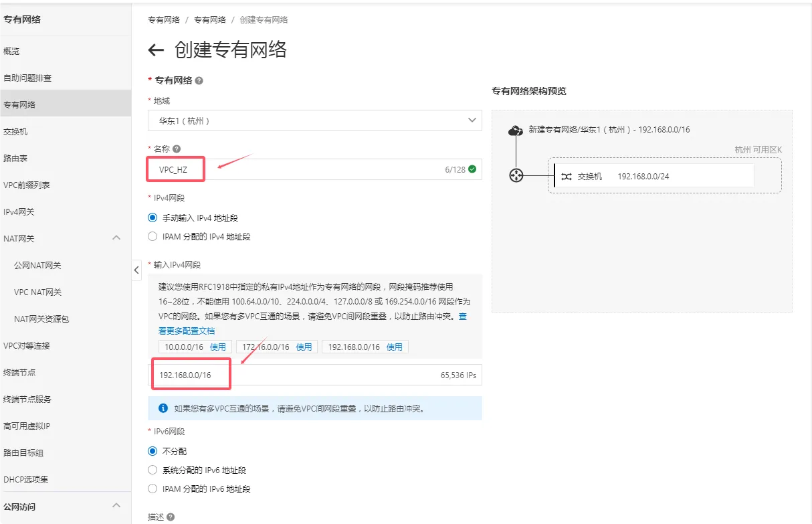Screen dimensions: 812x524
Task: Click the help icon beside 描述
Action: [x=170, y=517]
